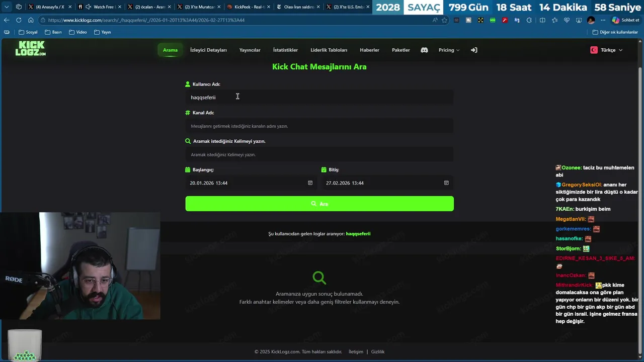The image size is (644, 362).
Task: Click the screenshot capture icon in toolbar
Action: tap(579, 20)
